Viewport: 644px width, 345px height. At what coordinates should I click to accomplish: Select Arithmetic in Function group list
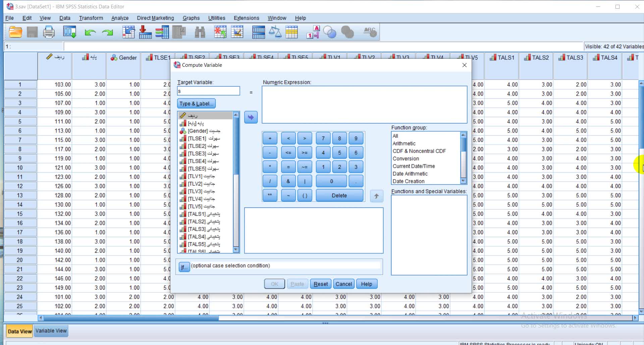point(404,144)
